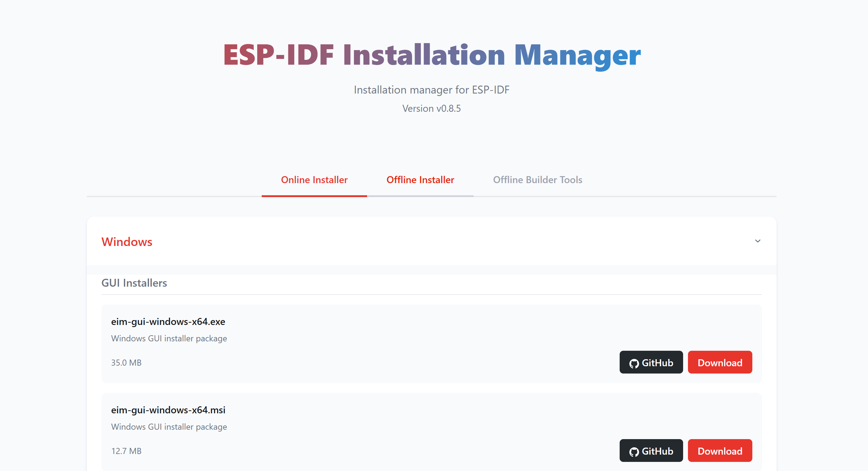Switch to the Online Installer tab
The image size is (868, 471).
pos(314,180)
